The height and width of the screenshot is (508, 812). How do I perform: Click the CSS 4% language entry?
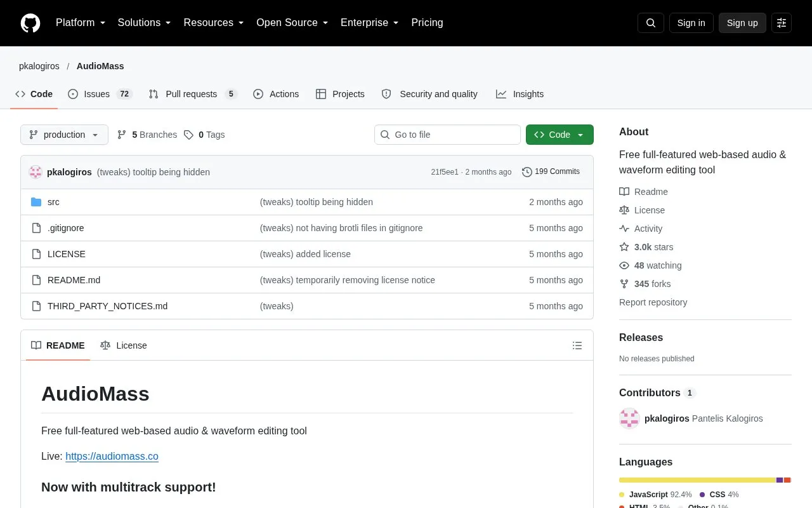pos(719,495)
